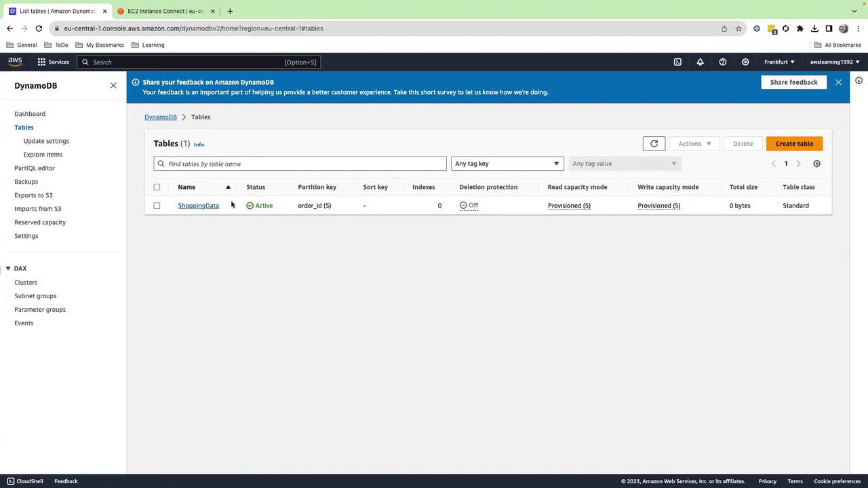Click the circular arrows extension icon

tap(786, 28)
